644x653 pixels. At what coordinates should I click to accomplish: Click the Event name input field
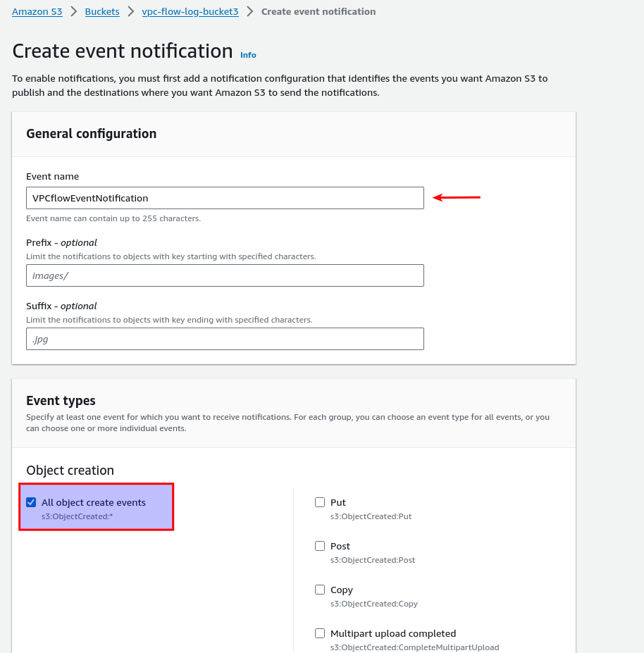(225, 198)
